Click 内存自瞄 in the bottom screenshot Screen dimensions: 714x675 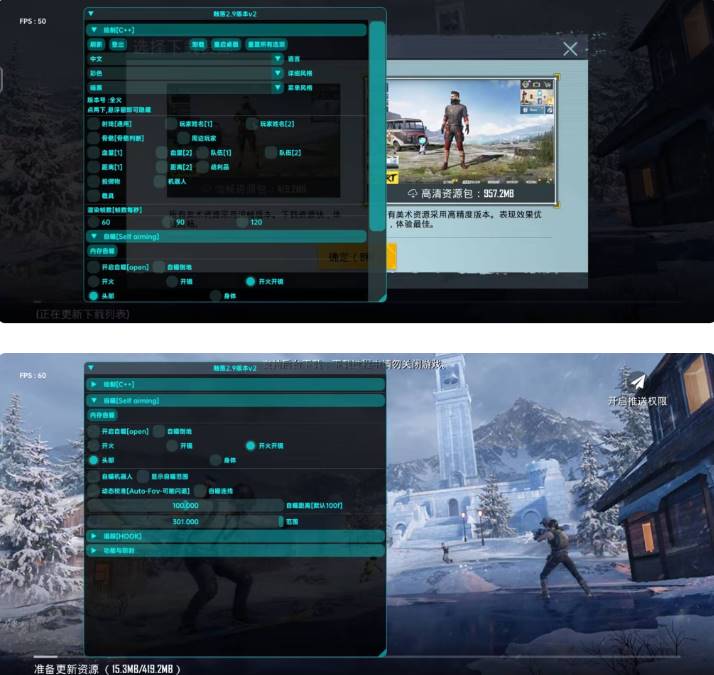(x=102, y=415)
